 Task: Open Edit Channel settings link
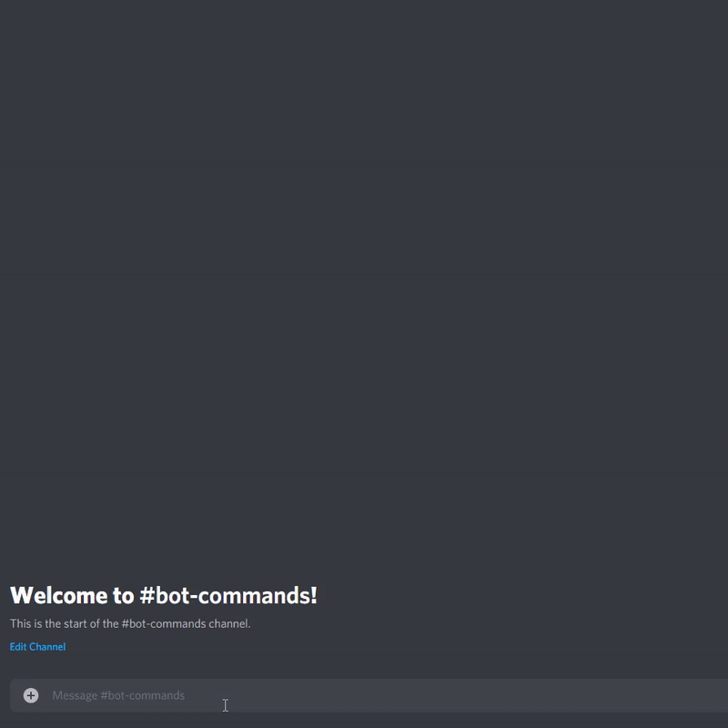click(37, 647)
